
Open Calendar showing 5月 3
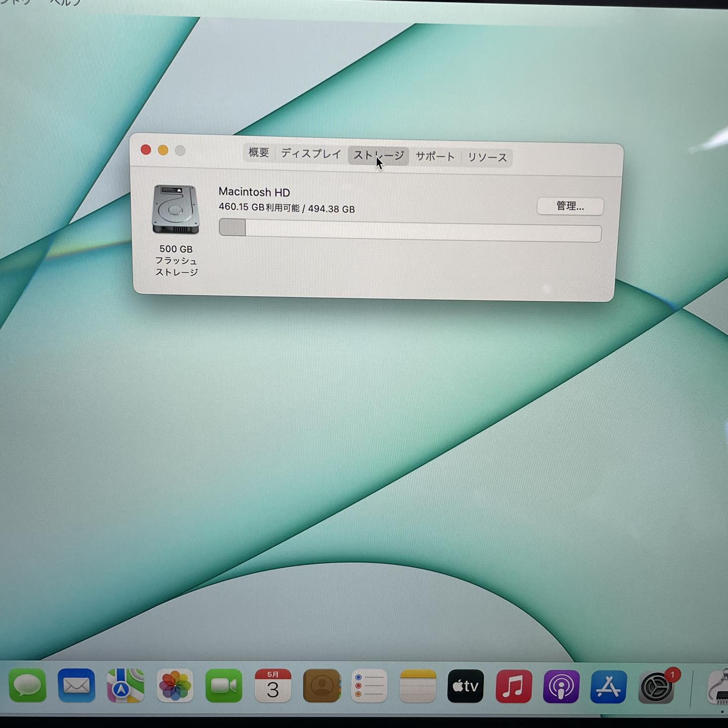click(273, 686)
